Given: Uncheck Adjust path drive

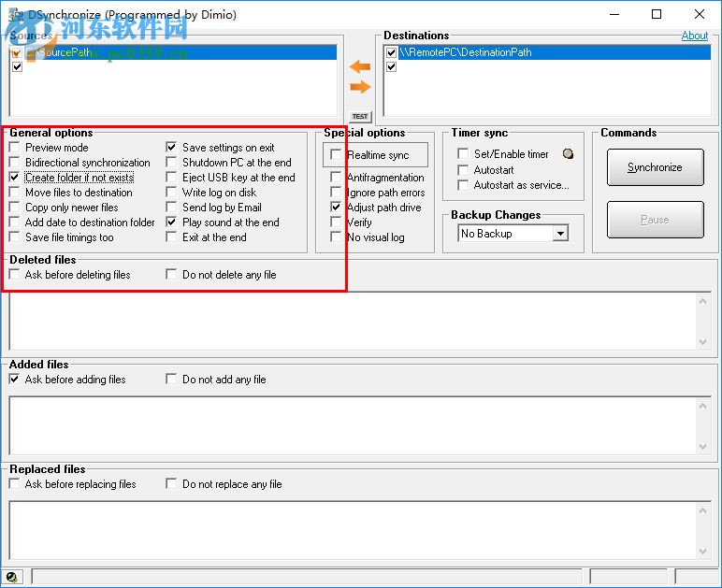Looking at the screenshot, I should tap(336, 207).
